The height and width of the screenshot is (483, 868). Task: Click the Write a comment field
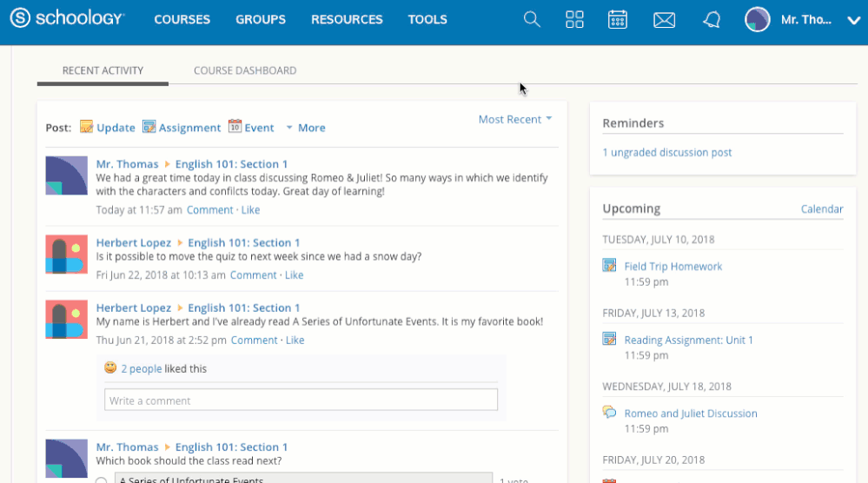pos(301,400)
